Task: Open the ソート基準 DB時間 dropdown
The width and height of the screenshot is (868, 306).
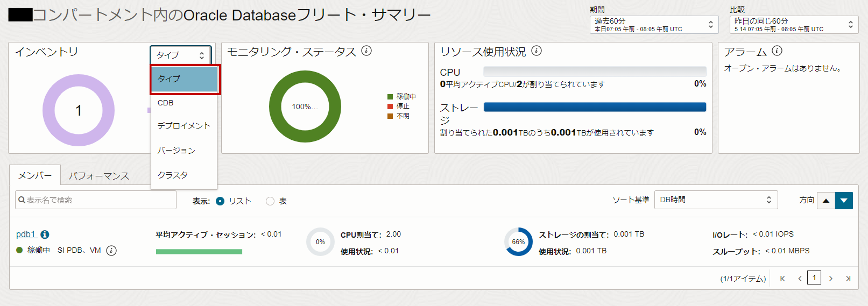Action: pyautogui.click(x=716, y=200)
